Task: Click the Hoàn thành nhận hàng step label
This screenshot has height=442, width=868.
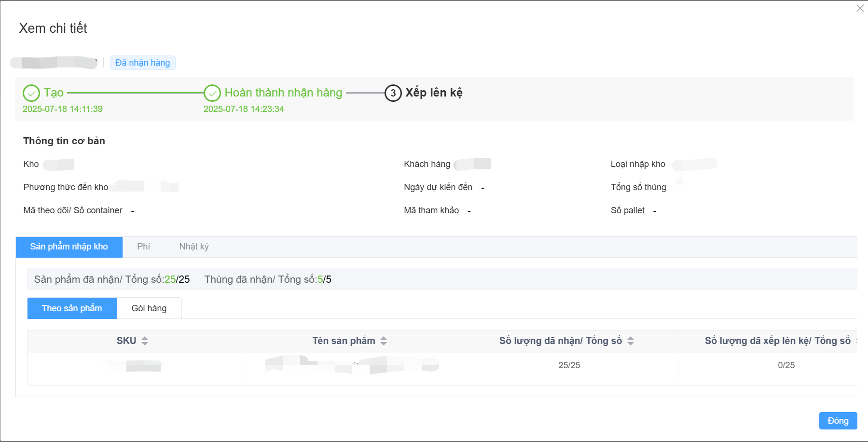Action: (x=283, y=93)
